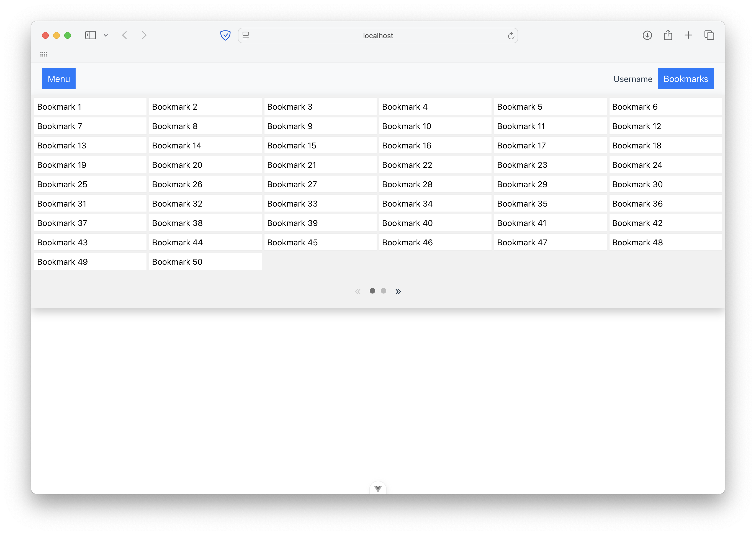Show tab overview icon
Viewport: 756px width, 535px height.
tap(709, 35)
